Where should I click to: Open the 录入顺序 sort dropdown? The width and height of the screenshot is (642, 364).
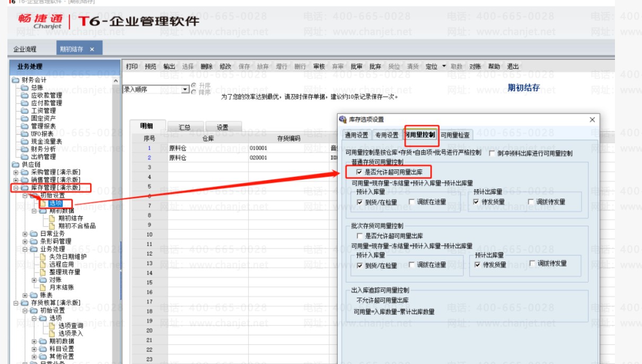(x=185, y=90)
